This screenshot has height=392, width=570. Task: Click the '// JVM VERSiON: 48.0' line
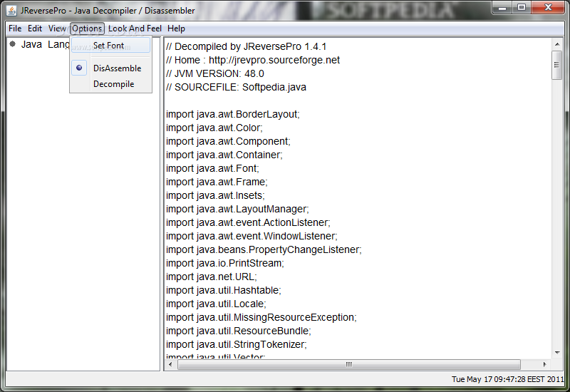pos(215,74)
